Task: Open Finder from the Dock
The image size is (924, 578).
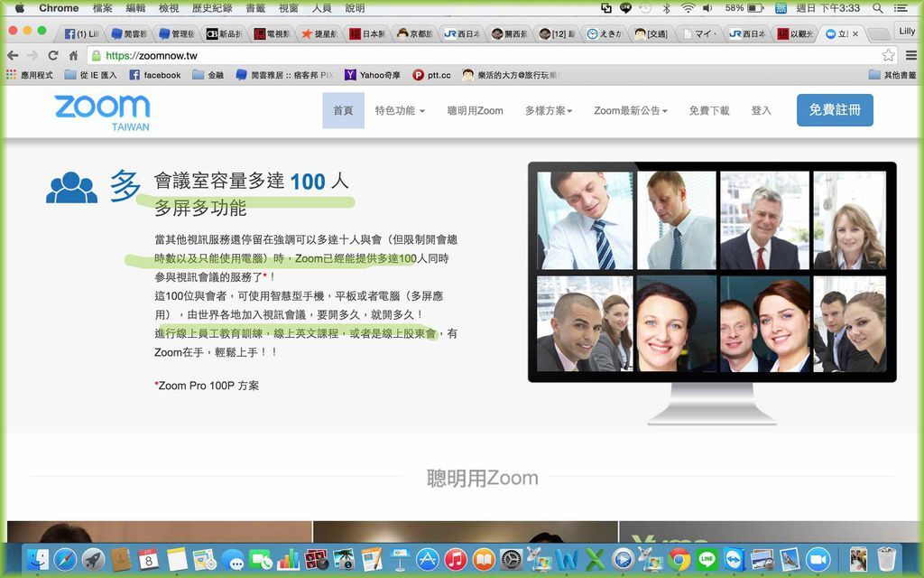Action: (x=38, y=558)
